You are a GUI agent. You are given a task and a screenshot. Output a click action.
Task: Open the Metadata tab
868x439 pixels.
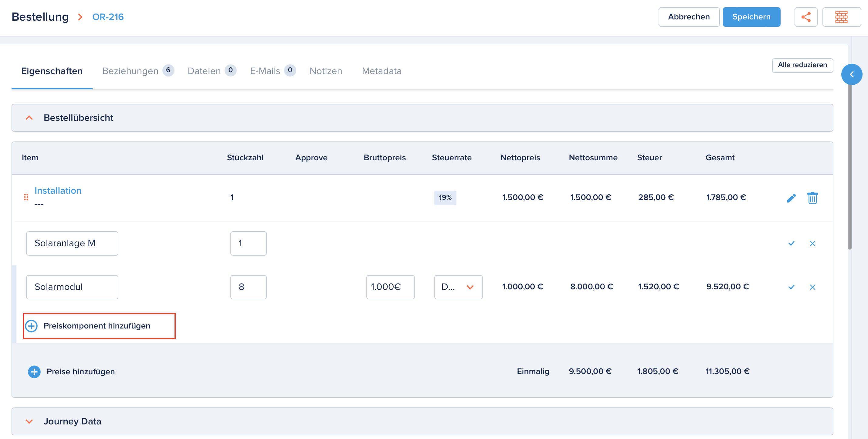381,71
